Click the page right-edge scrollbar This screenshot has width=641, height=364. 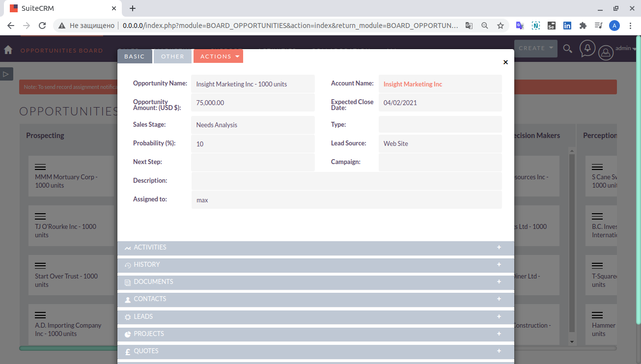[638, 179]
